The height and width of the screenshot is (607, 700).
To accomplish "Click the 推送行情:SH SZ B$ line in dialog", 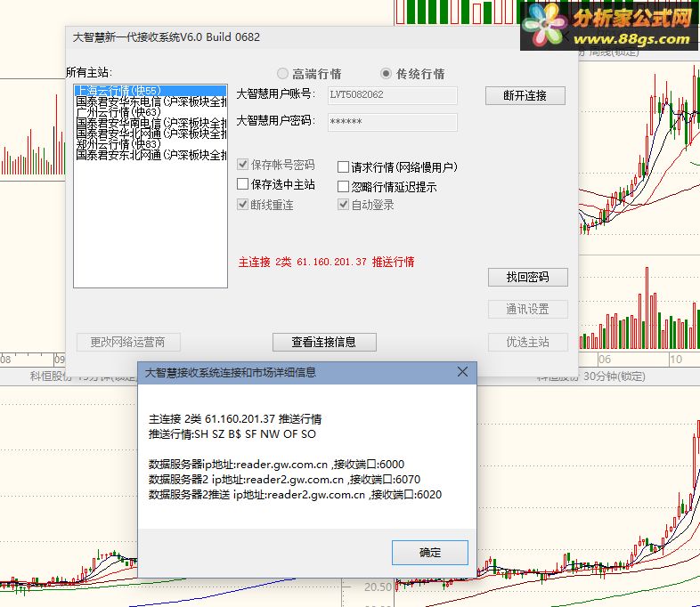I will tap(232, 434).
